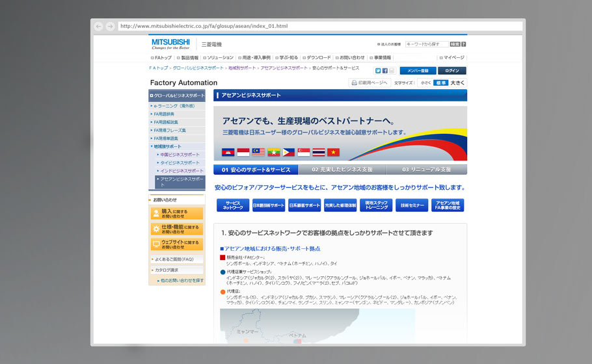This screenshot has height=364, width=592.
Task: Share the page via Twitter icon
Action: [x=378, y=71]
